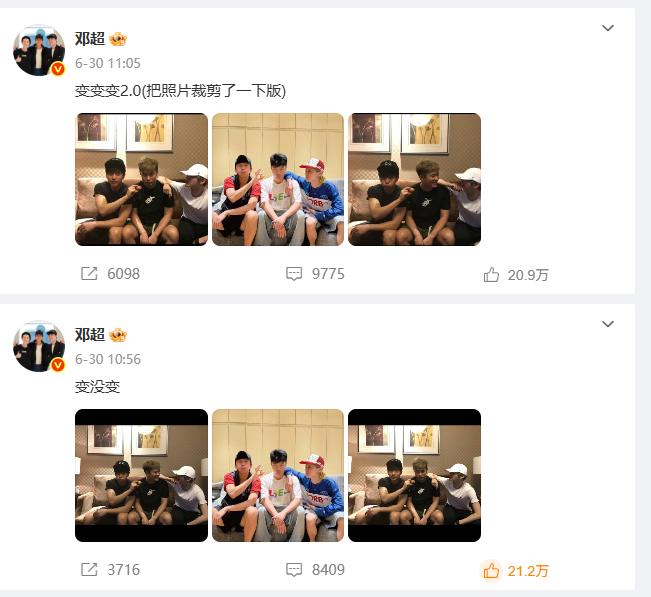Click the crown member badge on the second post

[x=118, y=335]
